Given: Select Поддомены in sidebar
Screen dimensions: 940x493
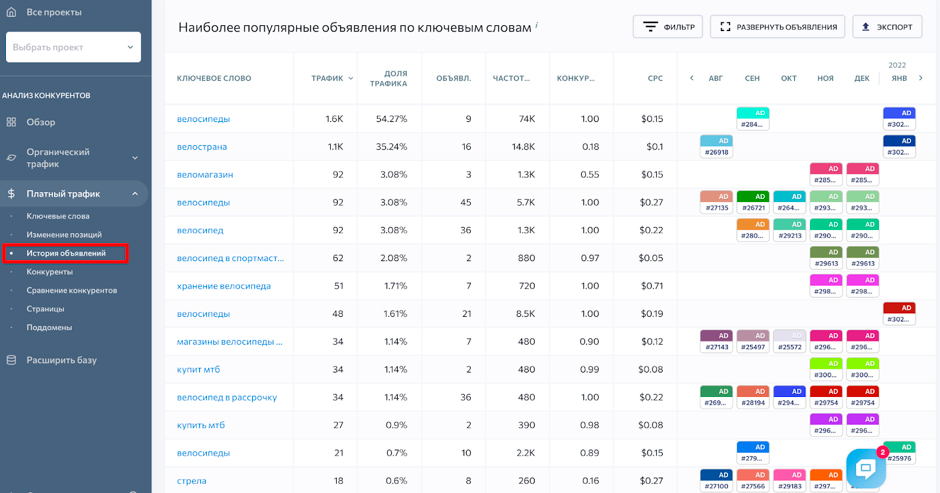Looking at the screenshot, I should point(49,327).
